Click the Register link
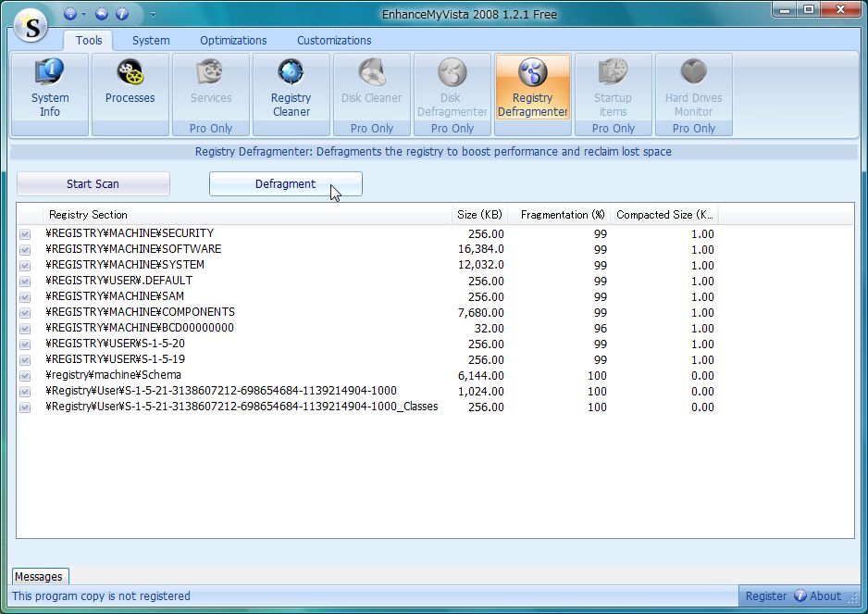The width and height of the screenshot is (868, 614). 765,596
